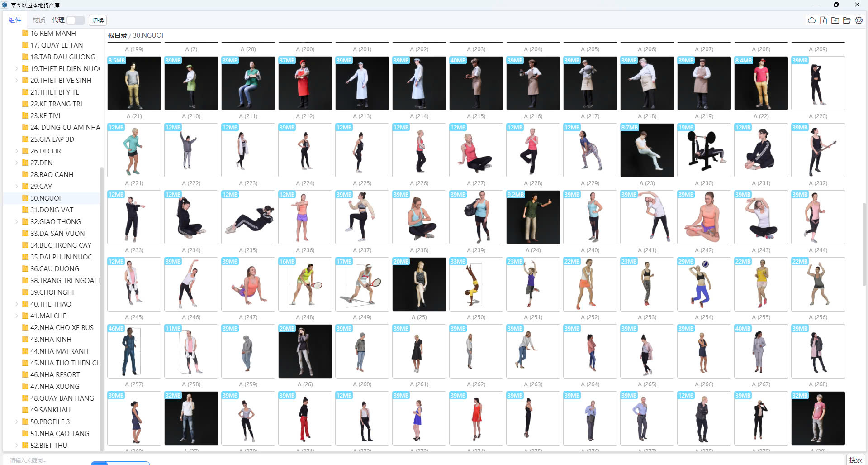Select the A (230) weight bench thumbnail

point(704,150)
